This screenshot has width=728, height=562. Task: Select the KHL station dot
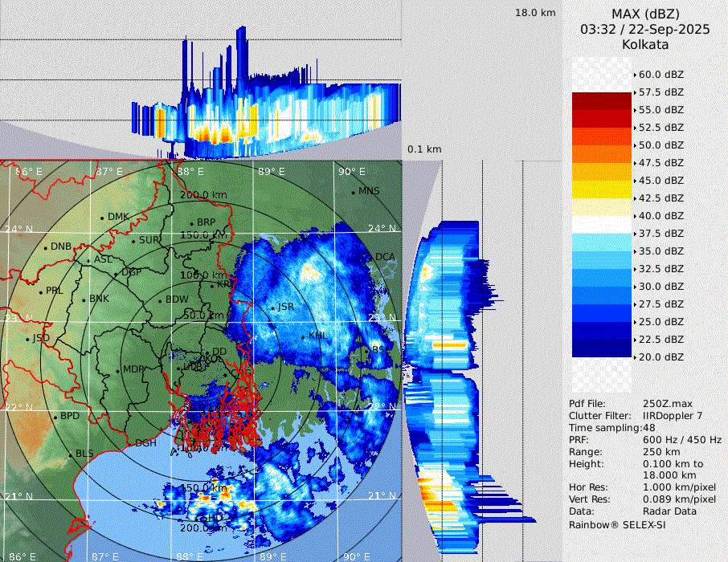pyautogui.click(x=303, y=336)
